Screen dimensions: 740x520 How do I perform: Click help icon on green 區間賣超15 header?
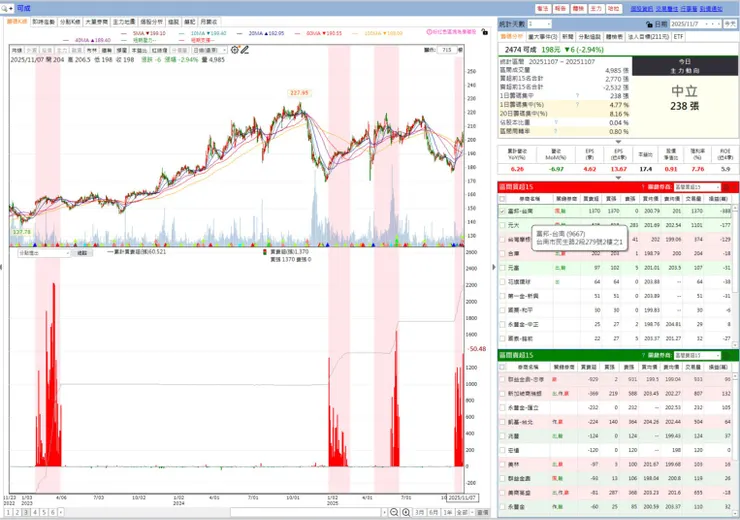tap(643, 355)
